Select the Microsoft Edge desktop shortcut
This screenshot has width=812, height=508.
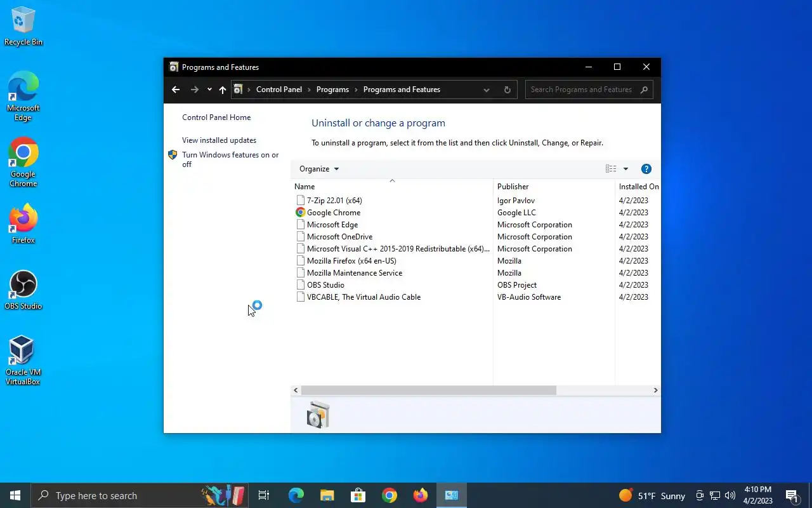coord(23,96)
